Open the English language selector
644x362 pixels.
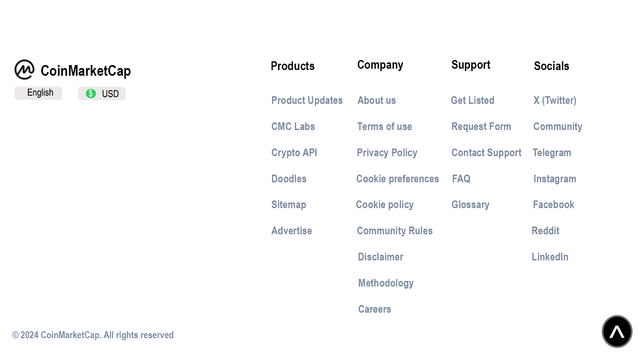[38, 93]
